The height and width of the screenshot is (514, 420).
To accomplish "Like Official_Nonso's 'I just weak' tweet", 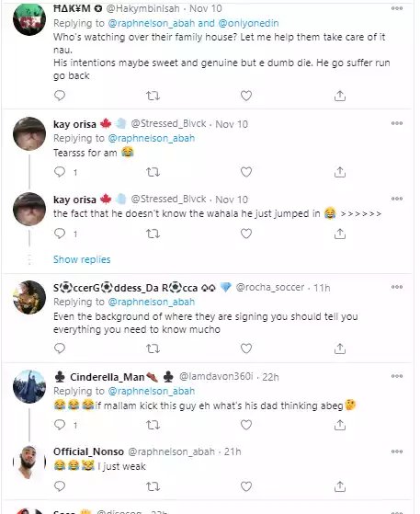I will pyautogui.click(x=246, y=486).
